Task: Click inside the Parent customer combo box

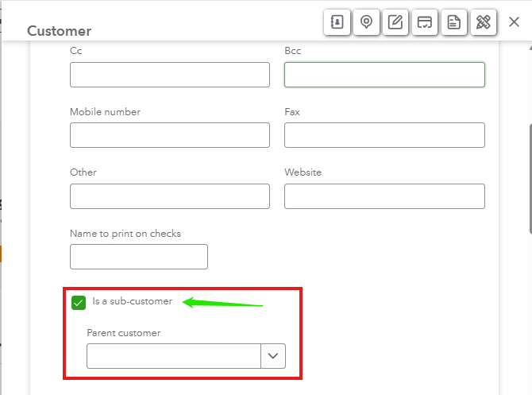Action: click(174, 356)
